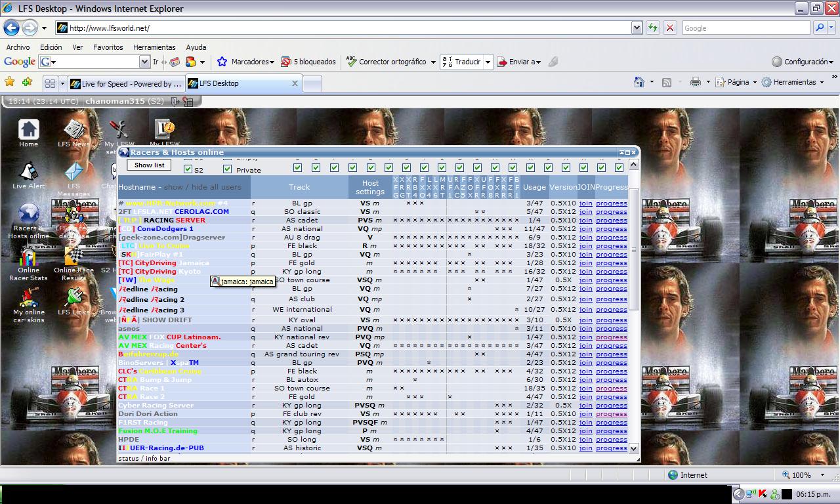840x504 pixels.
Task: Open the Favorites Center star icon
Action: coord(10,82)
